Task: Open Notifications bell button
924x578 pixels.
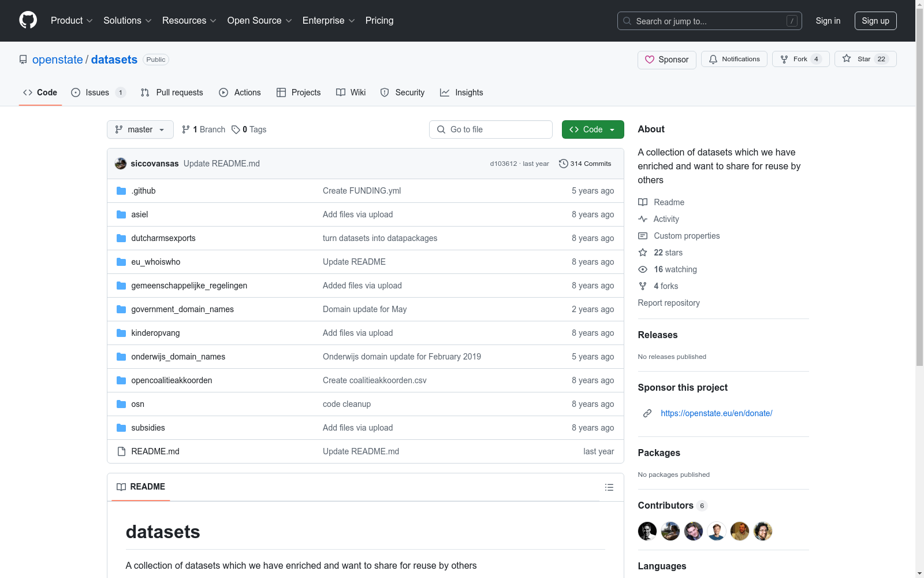Action: click(734, 59)
